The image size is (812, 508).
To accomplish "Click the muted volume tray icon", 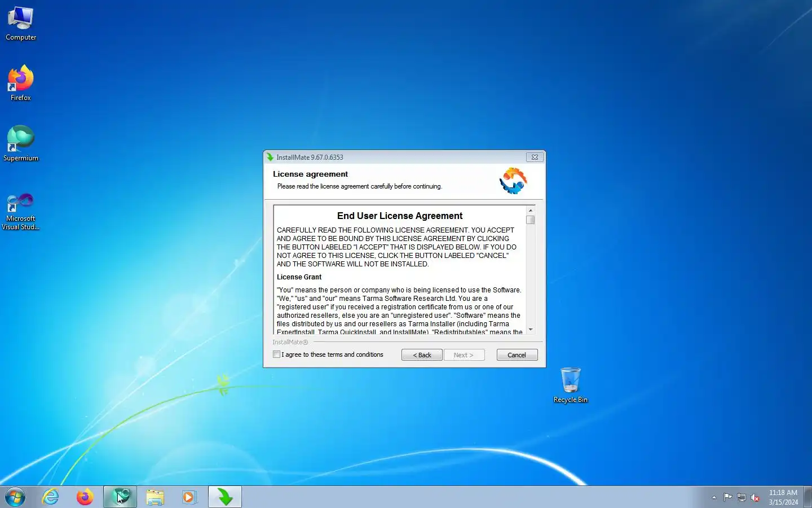I will click(755, 497).
